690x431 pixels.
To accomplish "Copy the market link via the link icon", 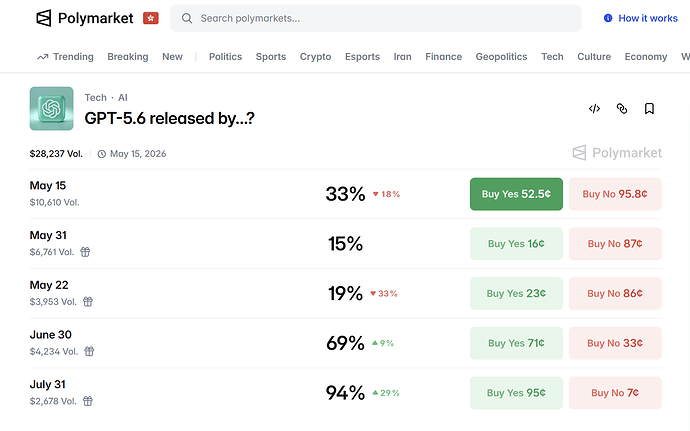I will click(x=621, y=108).
